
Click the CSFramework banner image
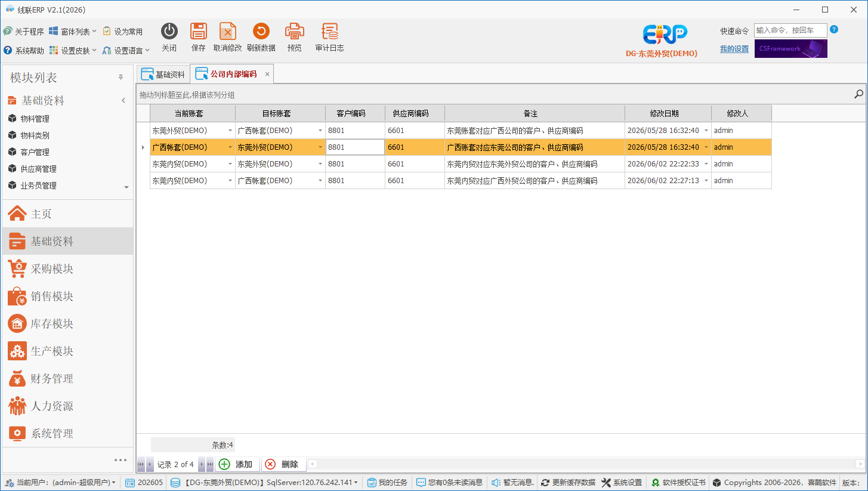(x=791, y=48)
